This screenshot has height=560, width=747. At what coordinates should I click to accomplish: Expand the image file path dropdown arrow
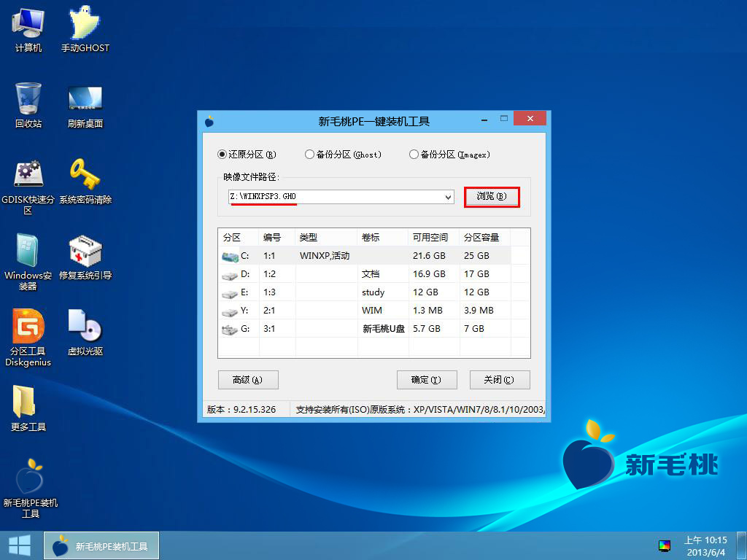point(448,197)
